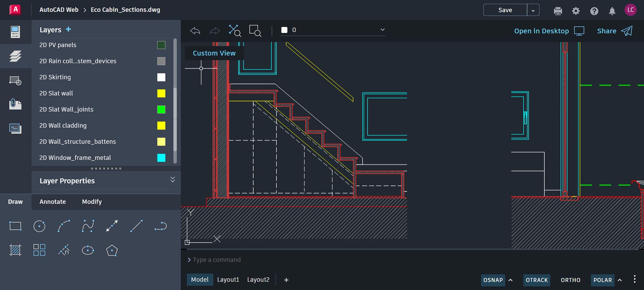The image size is (644, 290).
Task: Switch to the Annotate tab
Action: click(53, 202)
